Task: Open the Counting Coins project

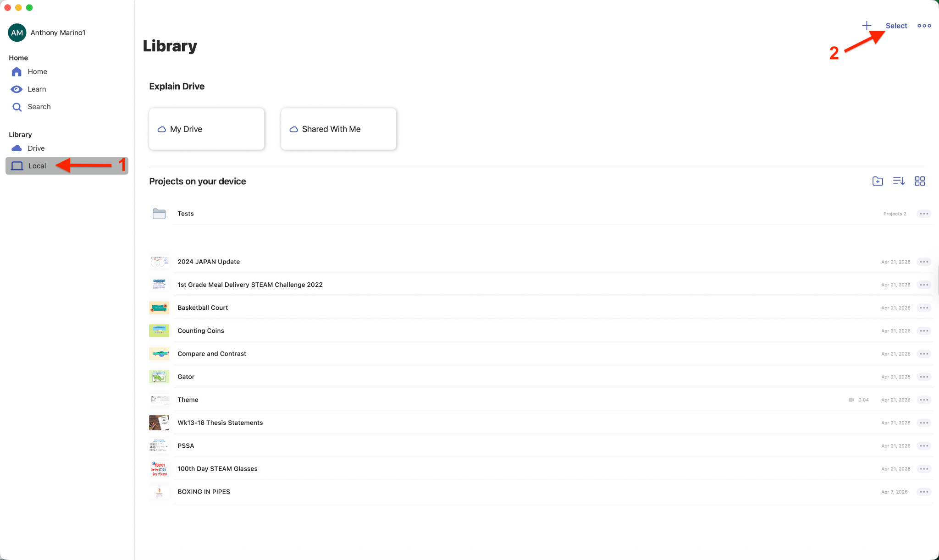Action: click(x=201, y=331)
